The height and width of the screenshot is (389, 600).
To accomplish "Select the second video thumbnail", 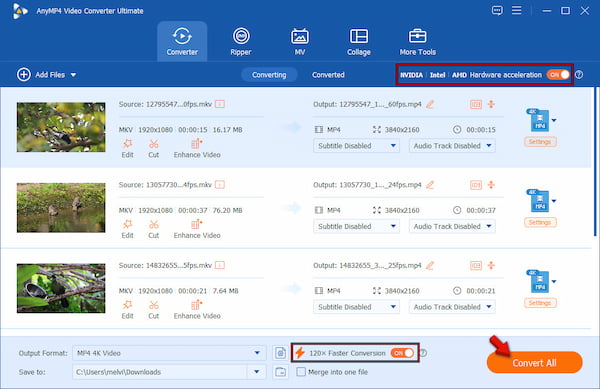I will (61, 208).
